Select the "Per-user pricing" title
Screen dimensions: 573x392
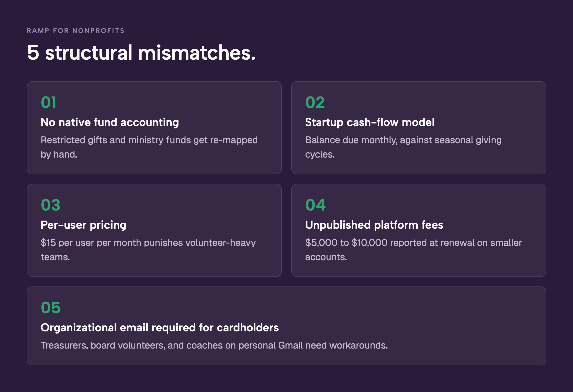pos(84,225)
